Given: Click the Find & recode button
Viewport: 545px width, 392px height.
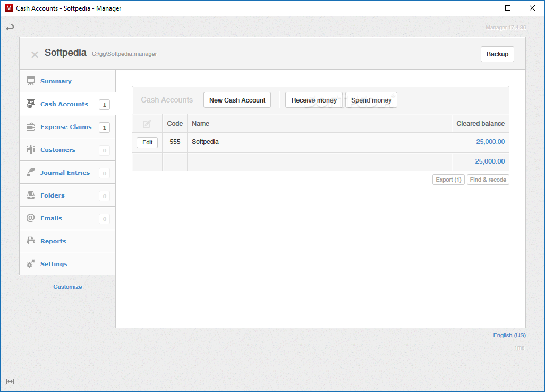Looking at the screenshot, I should tap(488, 180).
